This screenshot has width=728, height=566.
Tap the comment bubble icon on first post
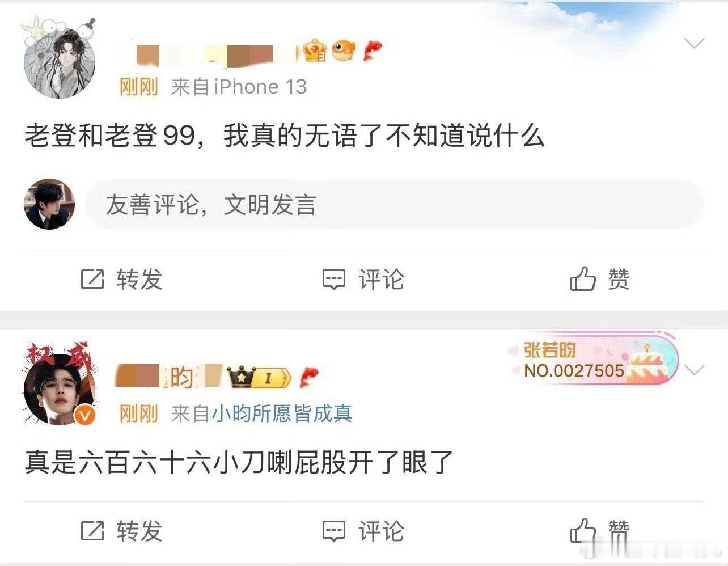[x=334, y=279]
